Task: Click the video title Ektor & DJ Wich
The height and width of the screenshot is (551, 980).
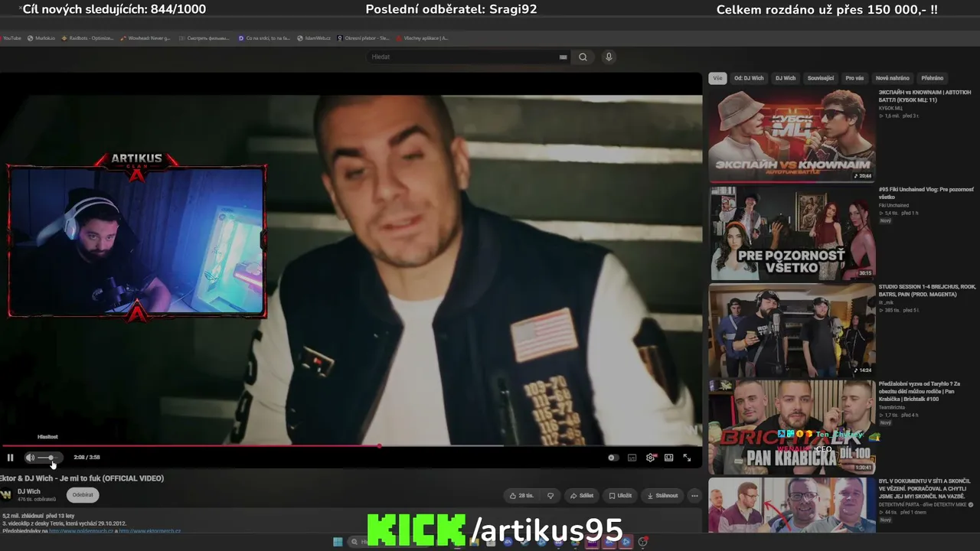Action: pyautogui.click(x=82, y=478)
